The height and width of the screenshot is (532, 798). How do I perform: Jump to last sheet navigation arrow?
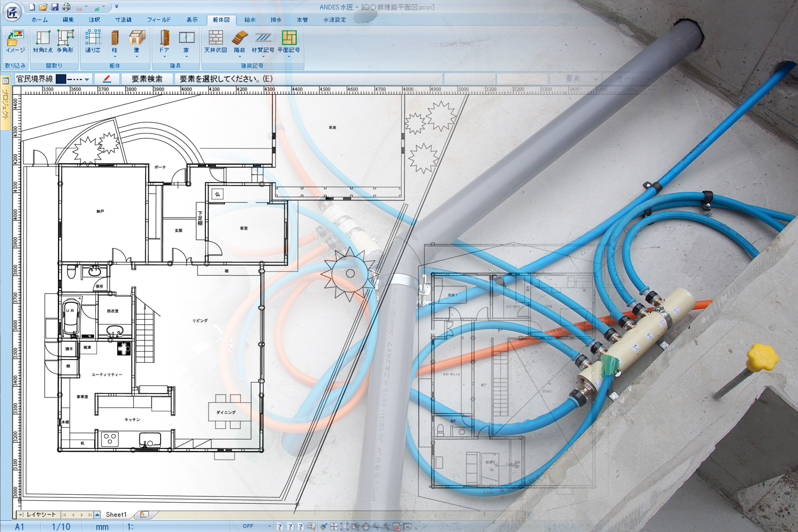click(90, 515)
